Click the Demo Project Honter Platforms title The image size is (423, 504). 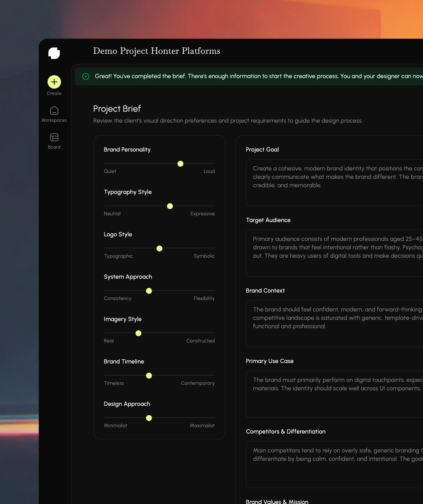157,51
